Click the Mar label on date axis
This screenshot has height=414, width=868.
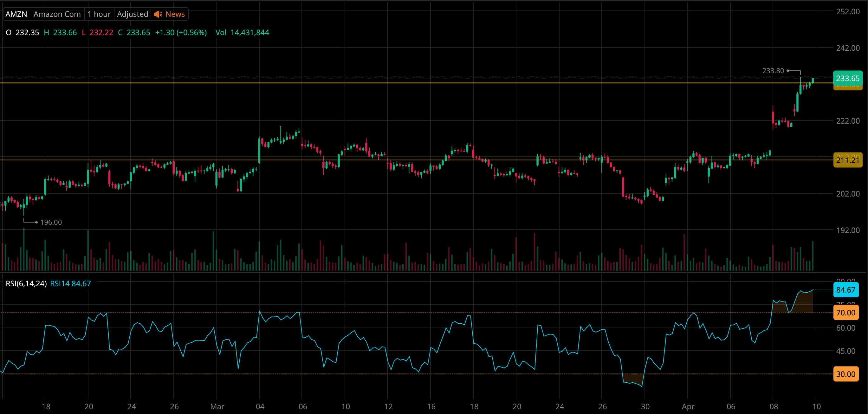pyautogui.click(x=217, y=407)
